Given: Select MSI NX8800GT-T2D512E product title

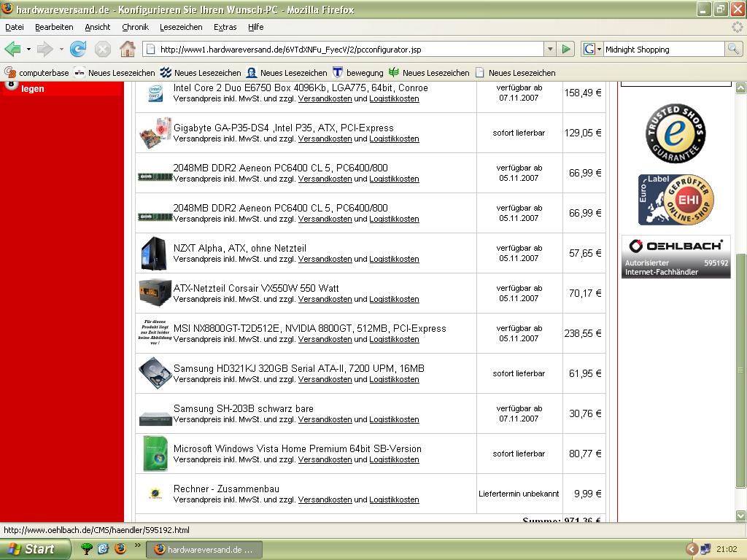Looking at the screenshot, I should (309, 328).
